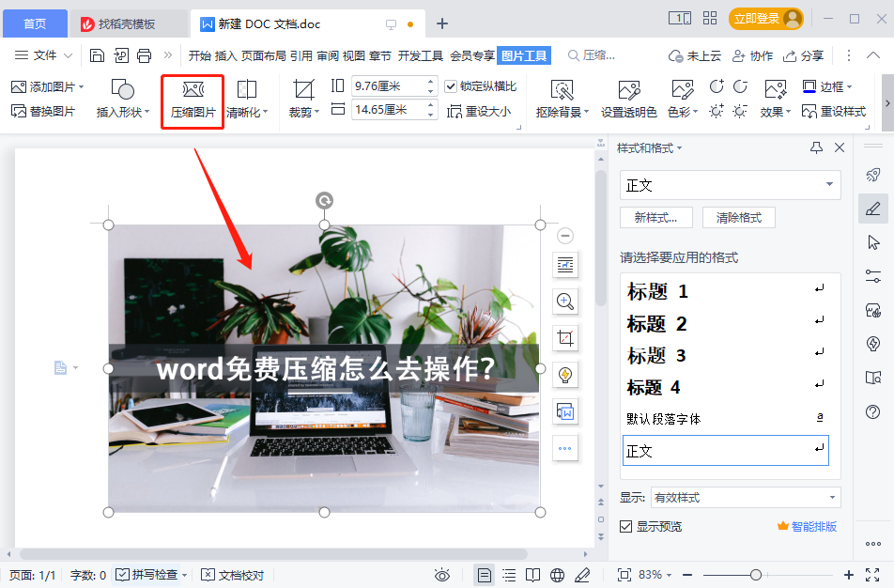Image resolution: width=894 pixels, height=588 pixels.
Task: Click the Sharpen (清晰化) tool
Action: tap(247, 99)
